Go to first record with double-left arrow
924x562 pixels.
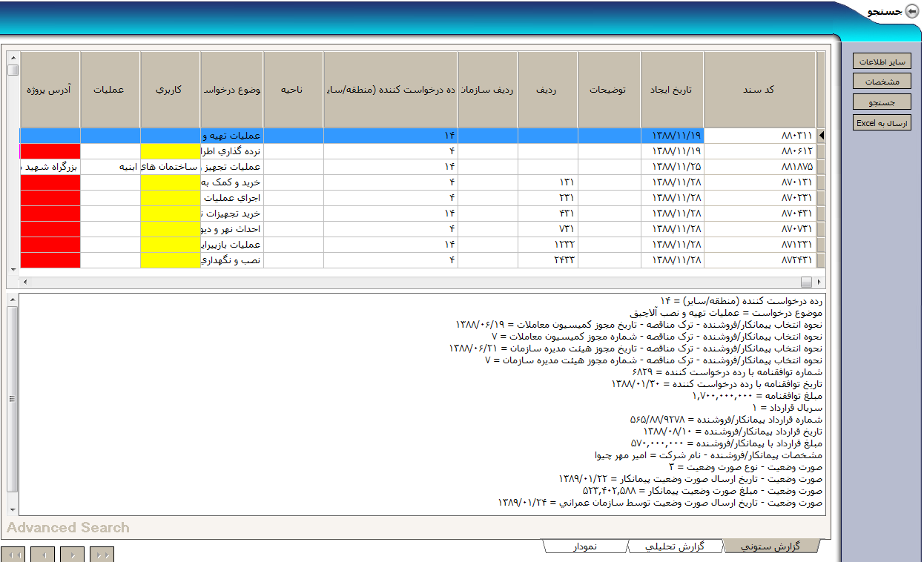[13, 554]
